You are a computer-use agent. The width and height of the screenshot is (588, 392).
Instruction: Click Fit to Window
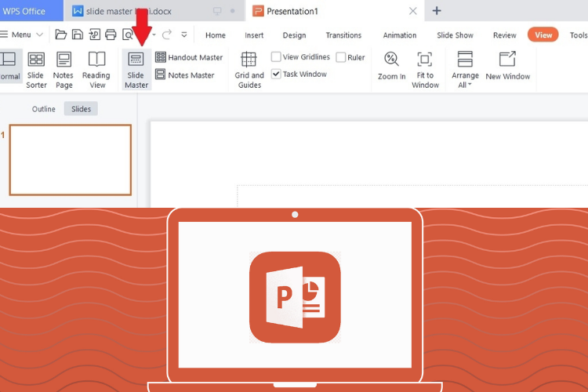[x=425, y=70]
